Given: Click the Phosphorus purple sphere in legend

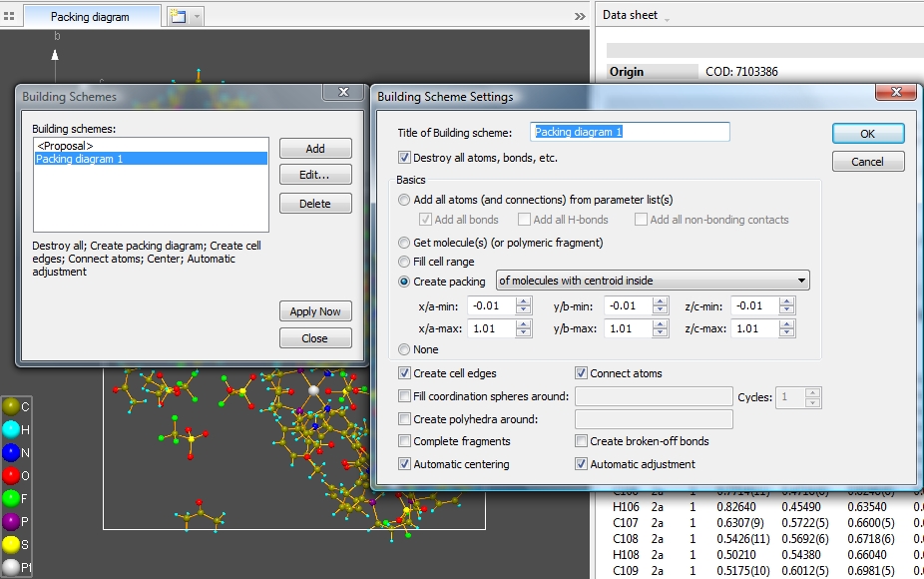Looking at the screenshot, I should click(10, 521).
